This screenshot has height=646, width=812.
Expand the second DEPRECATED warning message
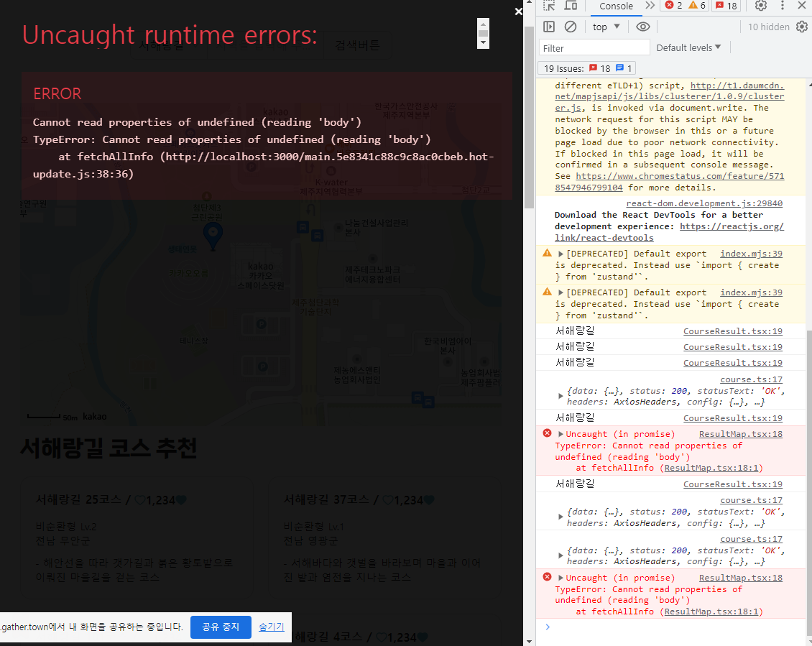click(560, 292)
